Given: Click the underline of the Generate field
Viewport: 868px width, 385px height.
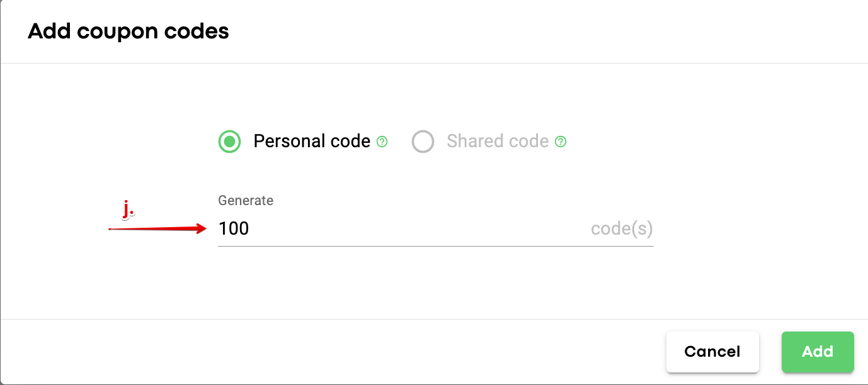Looking at the screenshot, I should pos(435,246).
